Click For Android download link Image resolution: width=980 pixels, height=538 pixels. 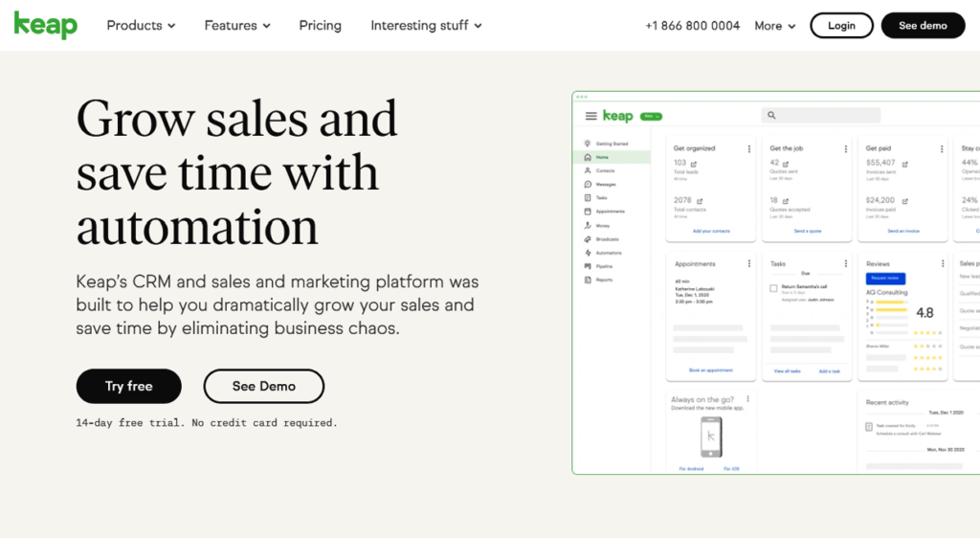(x=691, y=469)
